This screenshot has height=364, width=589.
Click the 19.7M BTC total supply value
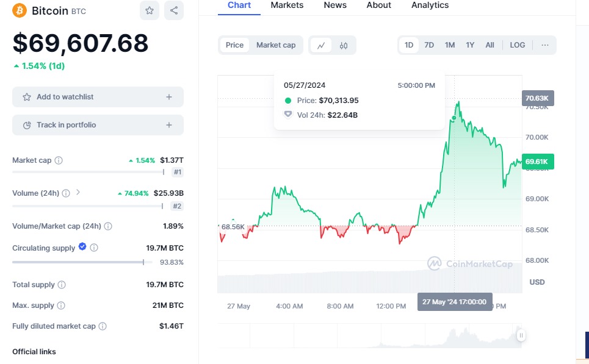[165, 285]
